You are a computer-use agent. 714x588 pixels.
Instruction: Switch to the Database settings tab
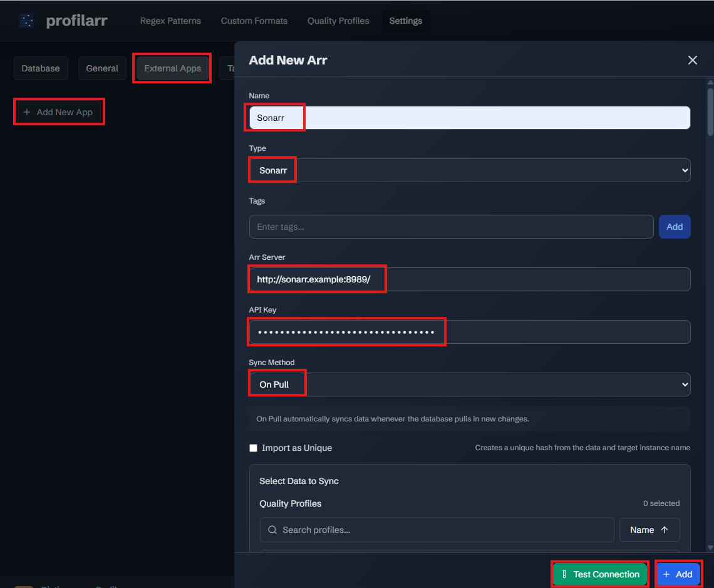41,68
